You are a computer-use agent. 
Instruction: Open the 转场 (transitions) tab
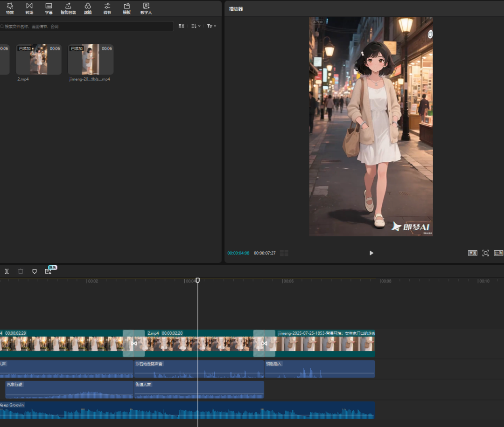[x=29, y=9]
